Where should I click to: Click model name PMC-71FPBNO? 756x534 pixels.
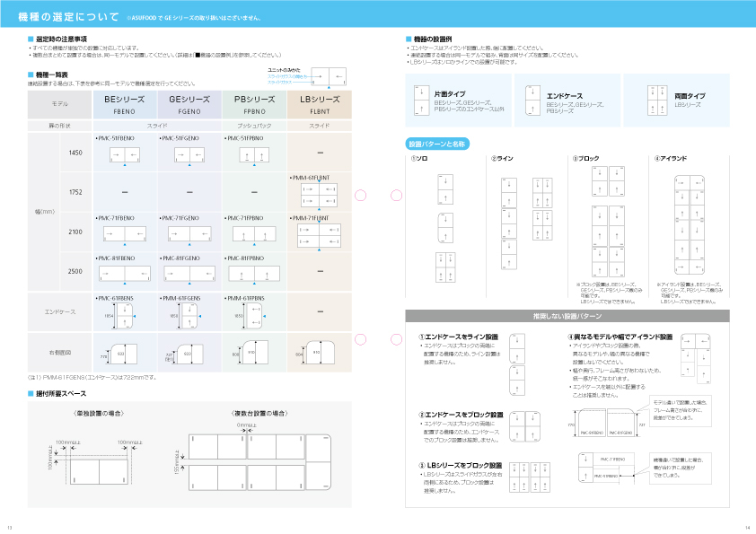[x=245, y=218]
